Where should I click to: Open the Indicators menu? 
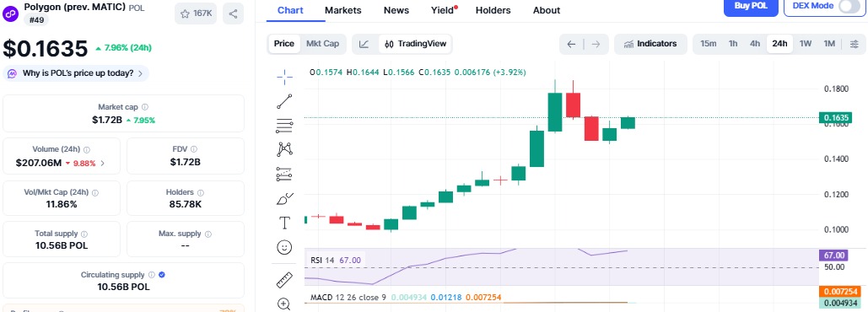pos(650,44)
